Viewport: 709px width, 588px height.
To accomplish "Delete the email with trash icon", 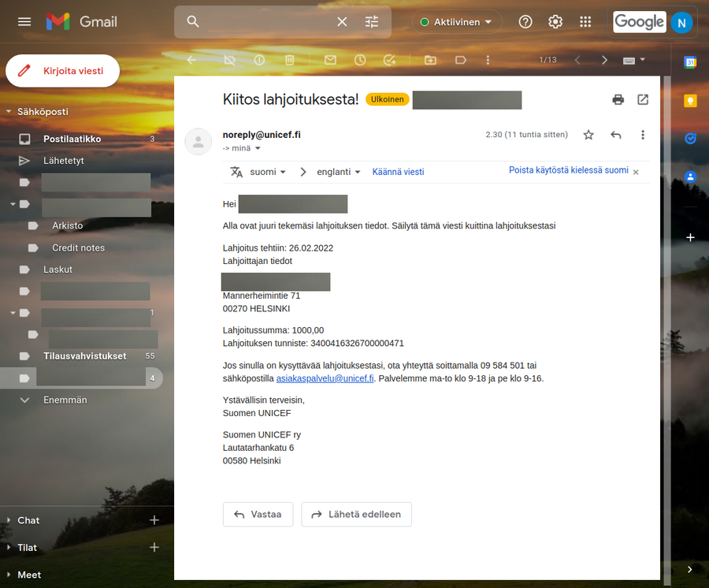I will tap(290, 60).
